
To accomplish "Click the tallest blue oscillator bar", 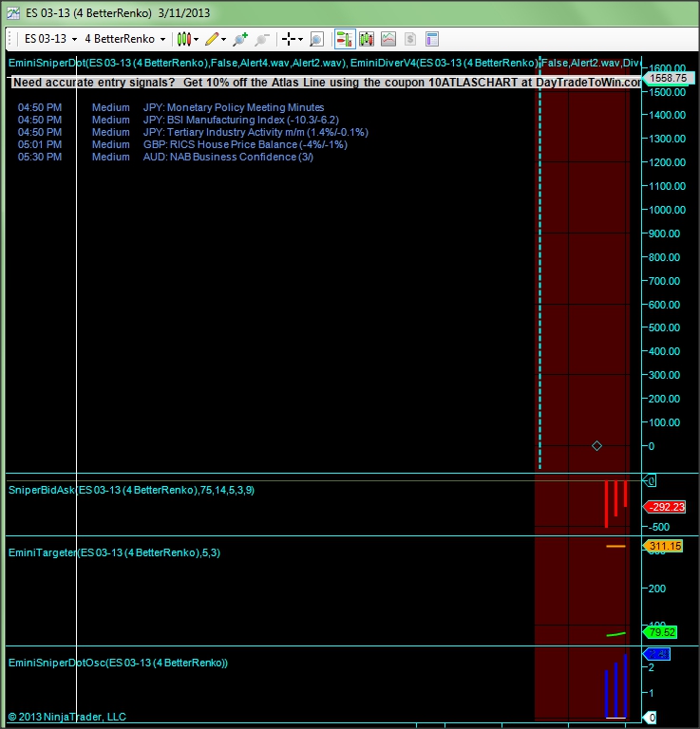I will coord(625,685).
